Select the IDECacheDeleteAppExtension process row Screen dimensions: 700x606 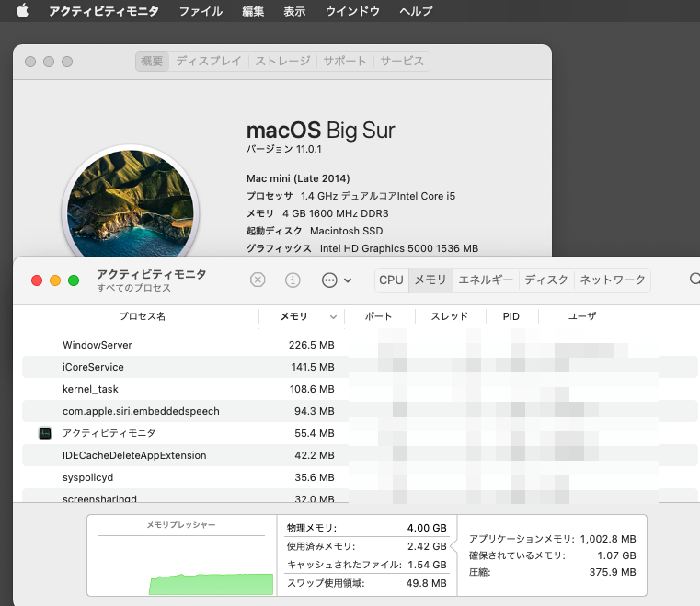click(360, 455)
